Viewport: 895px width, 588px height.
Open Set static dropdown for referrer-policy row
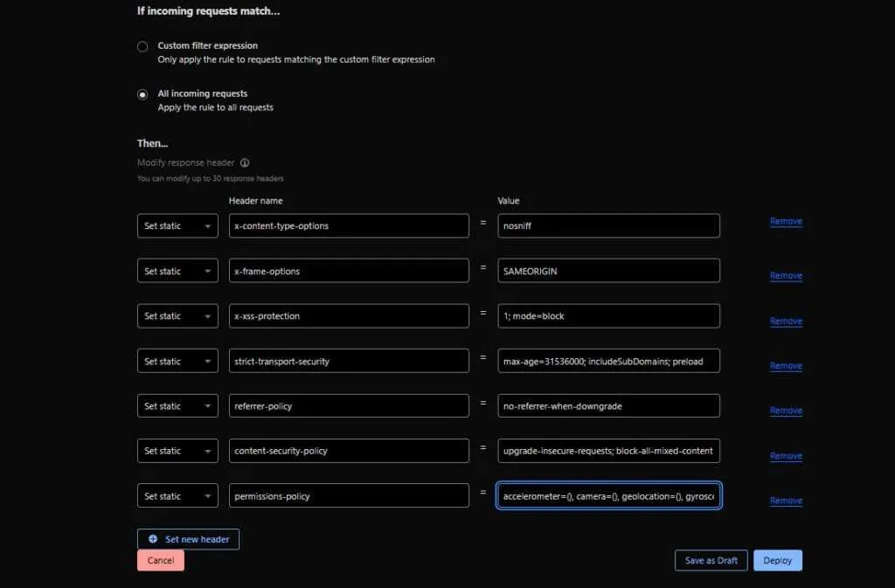tap(177, 406)
